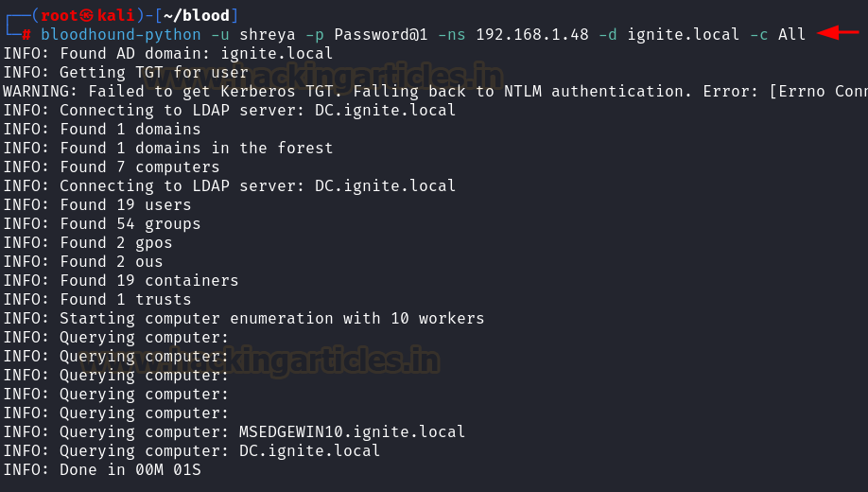Screen dimensions: 868x492
Task: Click the WARNING Kerberos TGT line
Action: coord(434,91)
